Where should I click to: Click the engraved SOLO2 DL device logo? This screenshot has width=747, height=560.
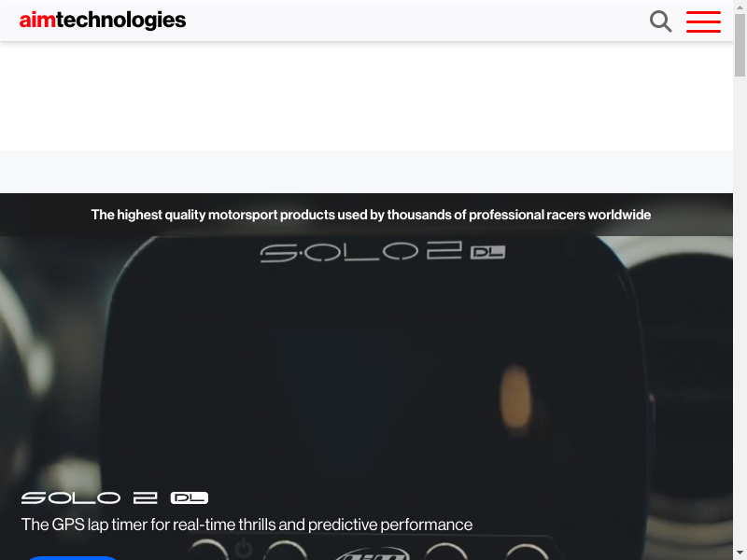click(383, 251)
